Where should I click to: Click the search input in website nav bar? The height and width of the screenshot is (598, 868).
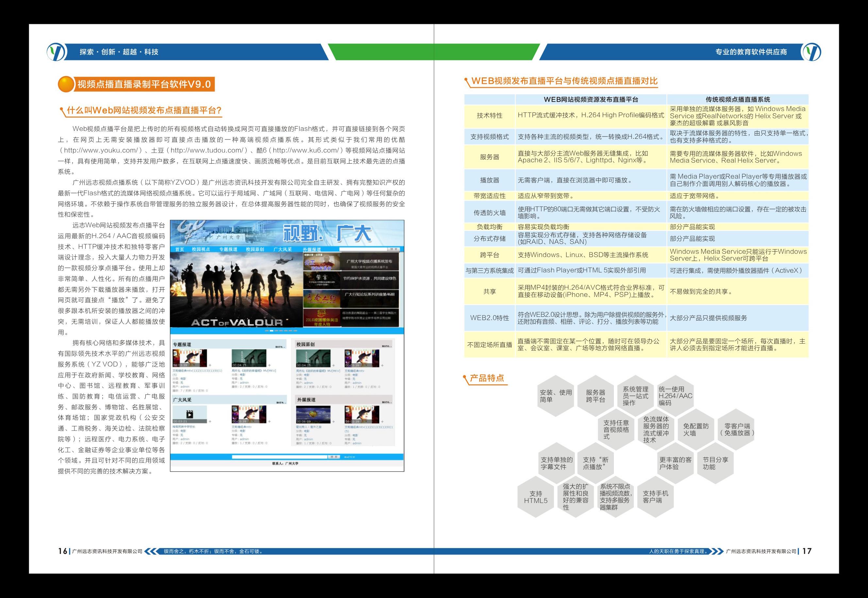click(363, 249)
